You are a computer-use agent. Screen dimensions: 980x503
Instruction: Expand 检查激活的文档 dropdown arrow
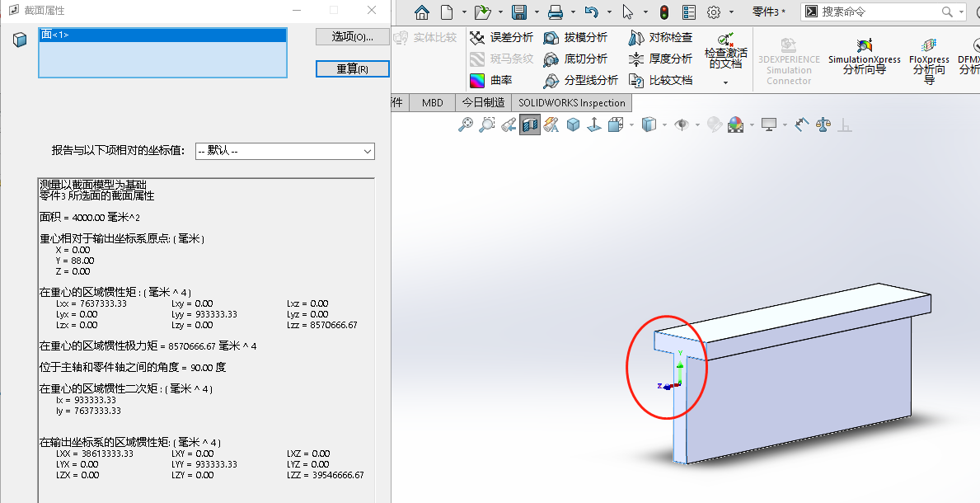[x=725, y=82]
